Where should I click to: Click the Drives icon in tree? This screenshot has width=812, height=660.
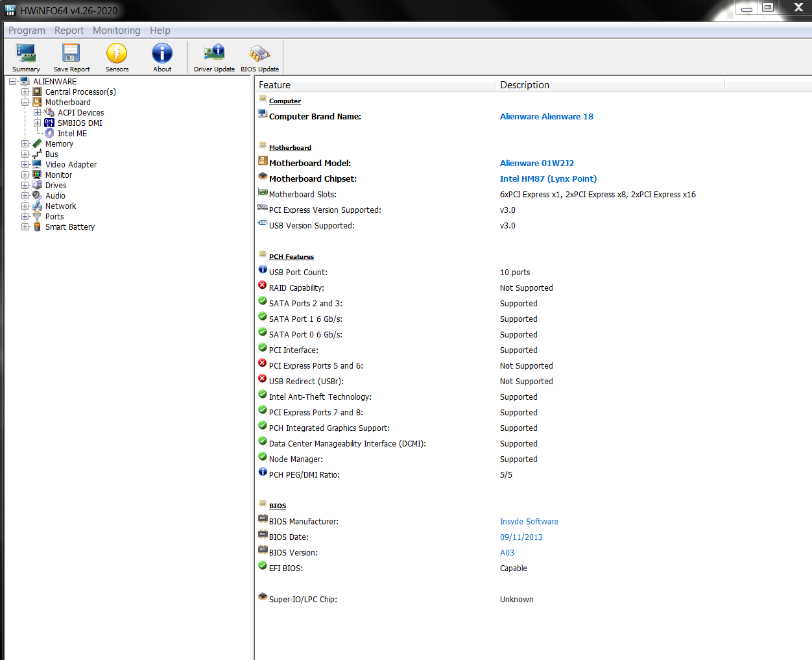tap(37, 185)
